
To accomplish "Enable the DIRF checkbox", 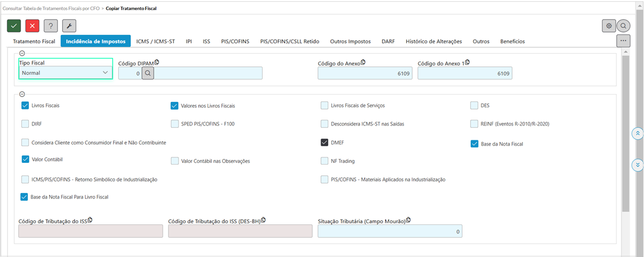I will [25, 124].
